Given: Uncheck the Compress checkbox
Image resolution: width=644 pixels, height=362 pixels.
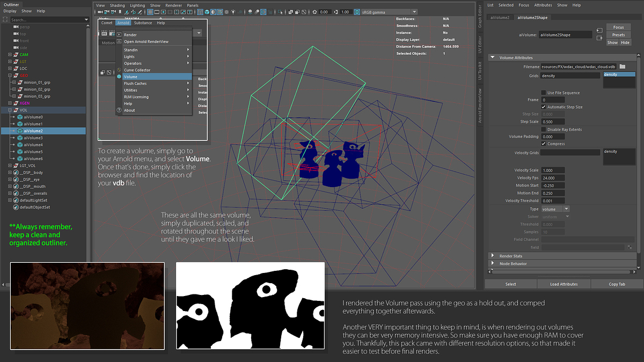Looking at the screenshot, I should pyautogui.click(x=544, y=144).
